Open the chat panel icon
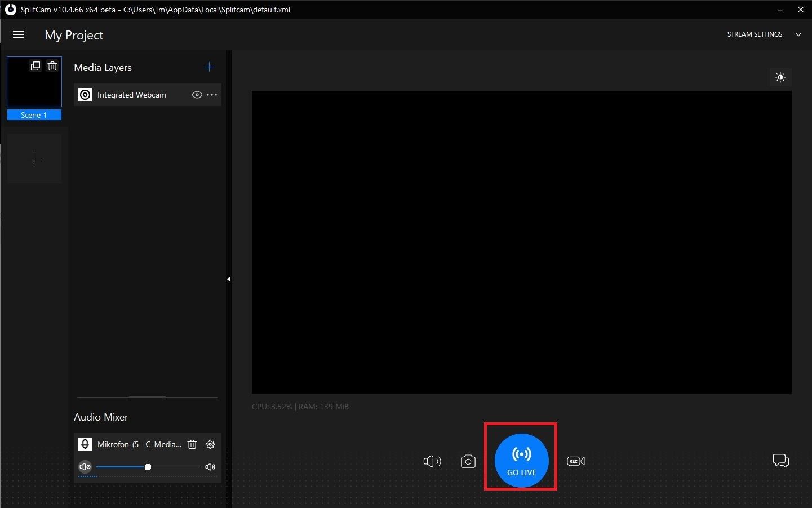The width and height of the screenshot is (812, 508). pos(780,461)
